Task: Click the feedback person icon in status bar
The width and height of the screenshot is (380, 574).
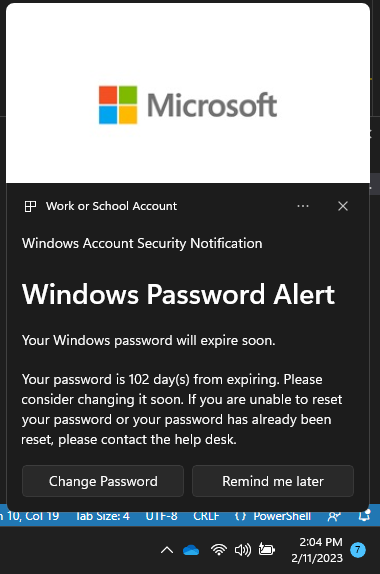Action: tap(334, 516)
